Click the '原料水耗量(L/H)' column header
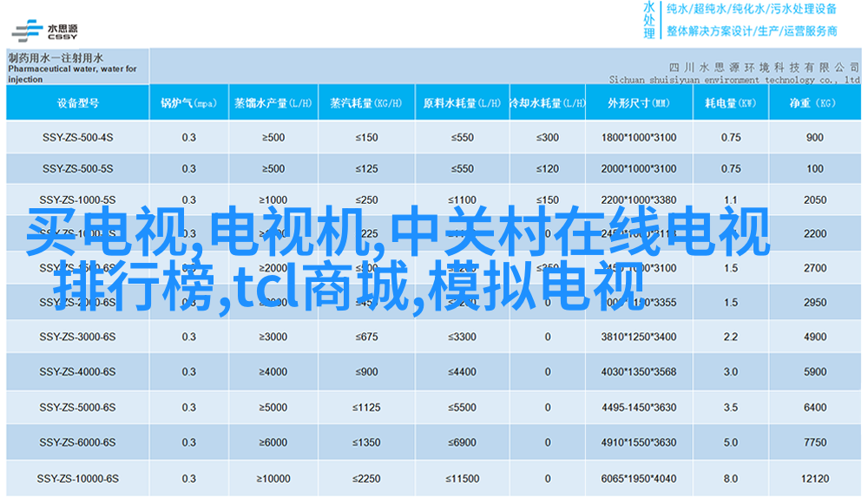 [x=462, y=103]
